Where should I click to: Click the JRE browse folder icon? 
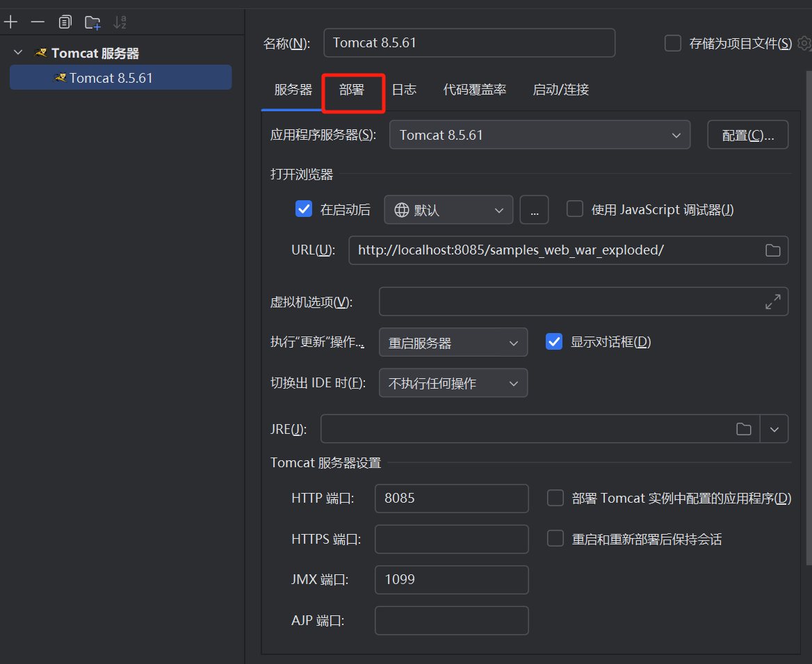coord(743,429)
